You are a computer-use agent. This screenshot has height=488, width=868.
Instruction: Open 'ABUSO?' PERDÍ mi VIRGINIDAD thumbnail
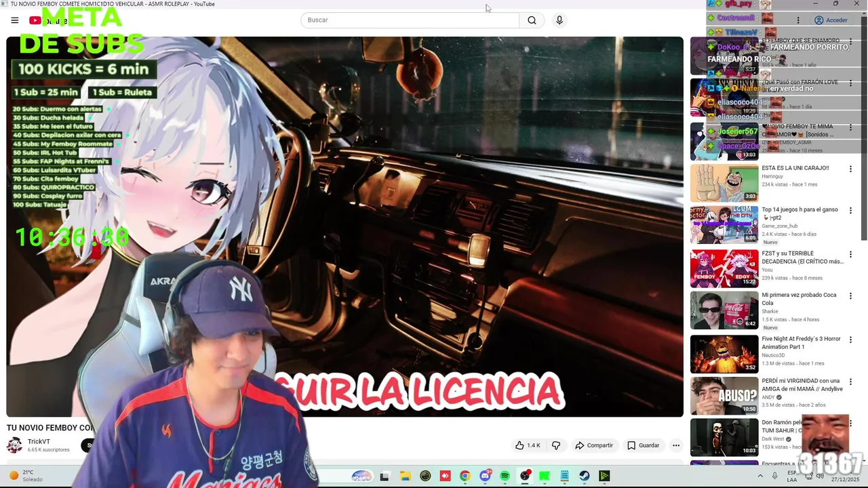pos(724,396)
